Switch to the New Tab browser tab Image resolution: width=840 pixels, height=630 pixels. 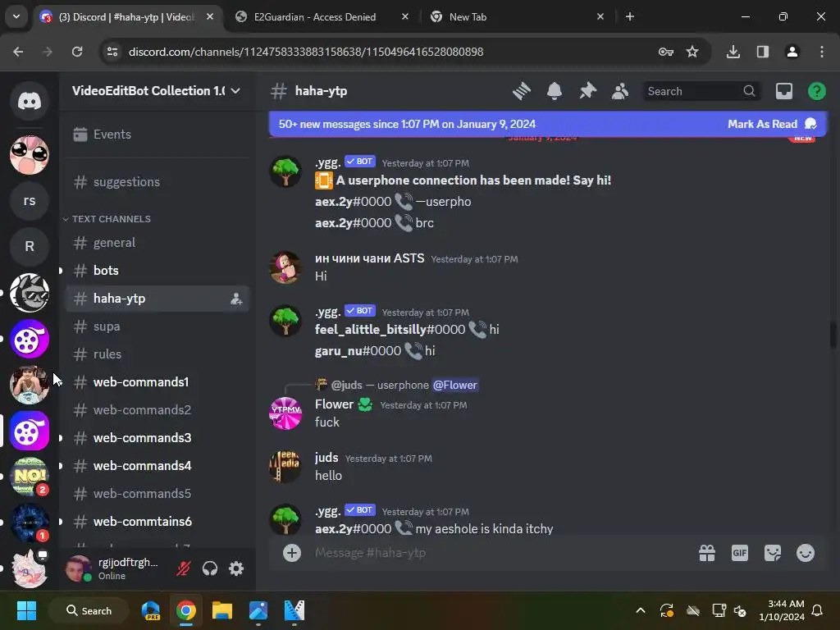(x=517, y=17)
